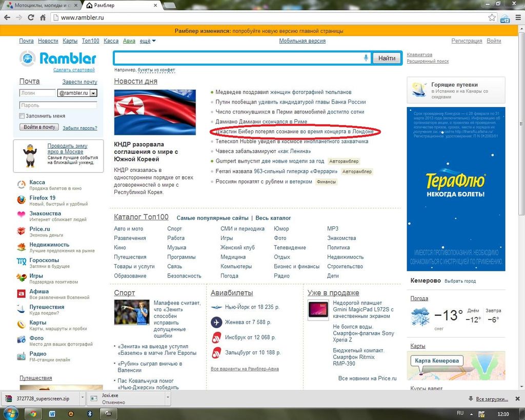525x420 pixels.
Task: Click the Путешествия sailboat icon
Action: [21, 309]
